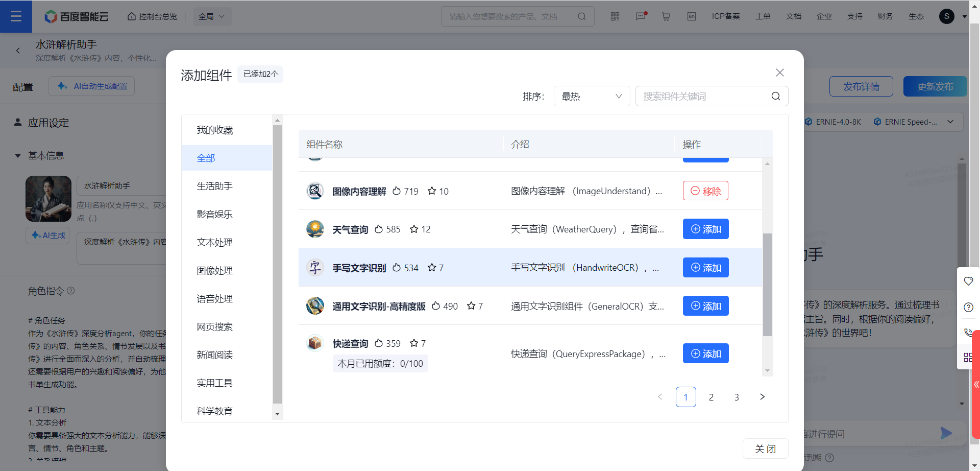The width and height of the screenshot is (980, 471).
Task: Favorite the 通用文字识别-高精度版 star
Action: 471,305
